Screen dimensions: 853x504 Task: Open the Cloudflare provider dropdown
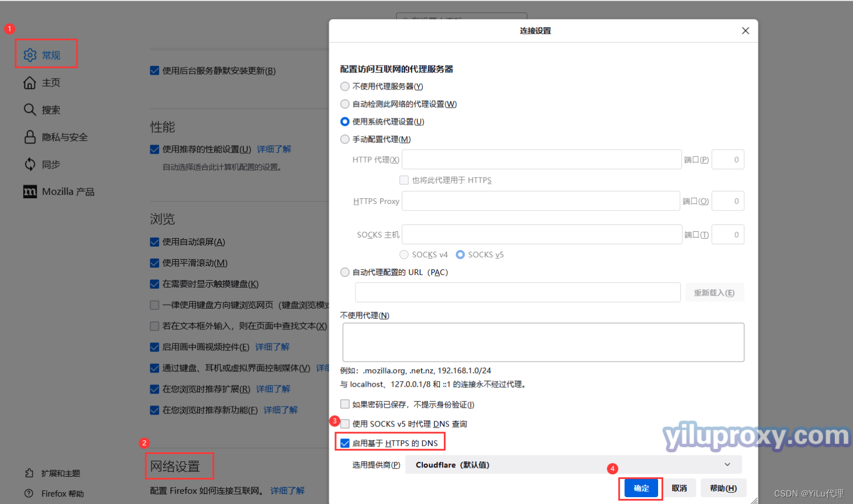pyautogui.click(x=573, y=465)
